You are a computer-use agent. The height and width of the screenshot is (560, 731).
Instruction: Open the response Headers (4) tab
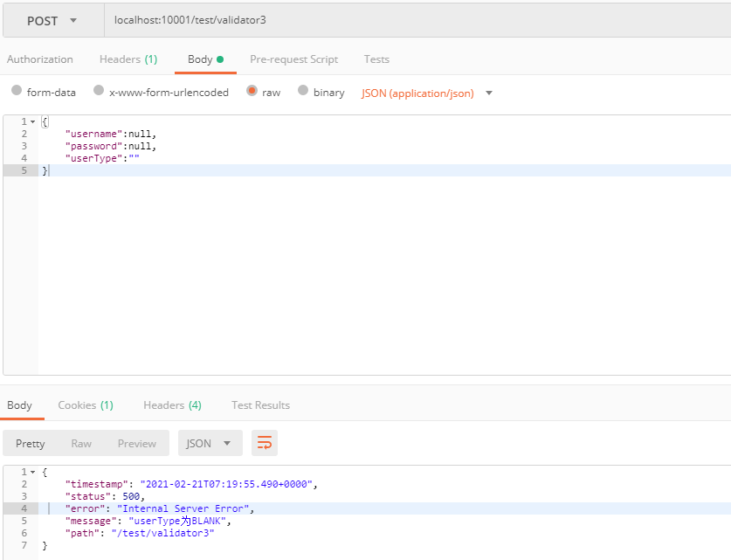pos(173,405)
